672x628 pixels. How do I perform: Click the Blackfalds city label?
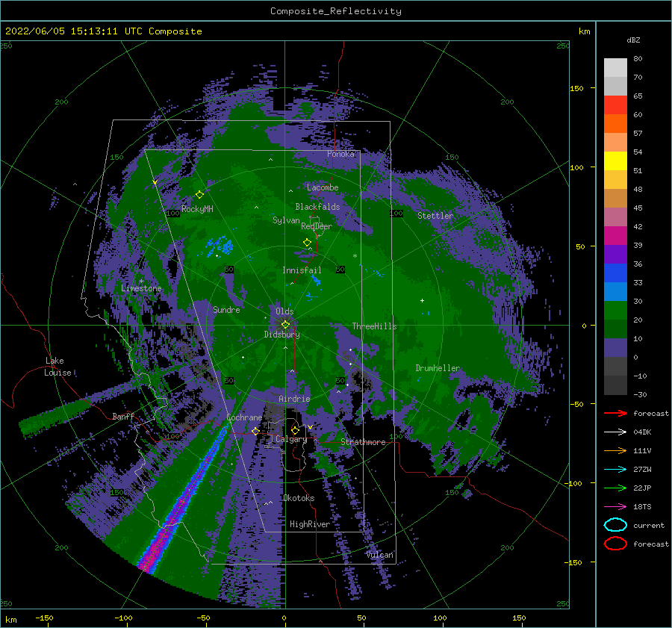click(317, 207)
